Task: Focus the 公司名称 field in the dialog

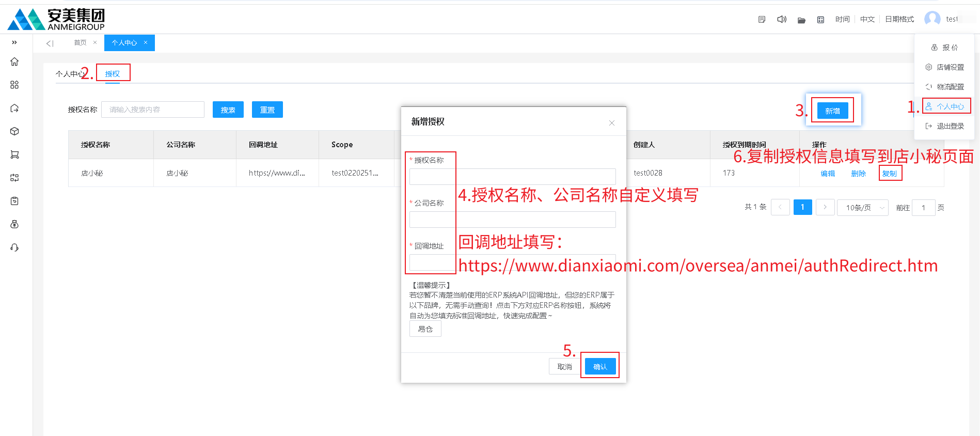Action: tap(513, 220)
